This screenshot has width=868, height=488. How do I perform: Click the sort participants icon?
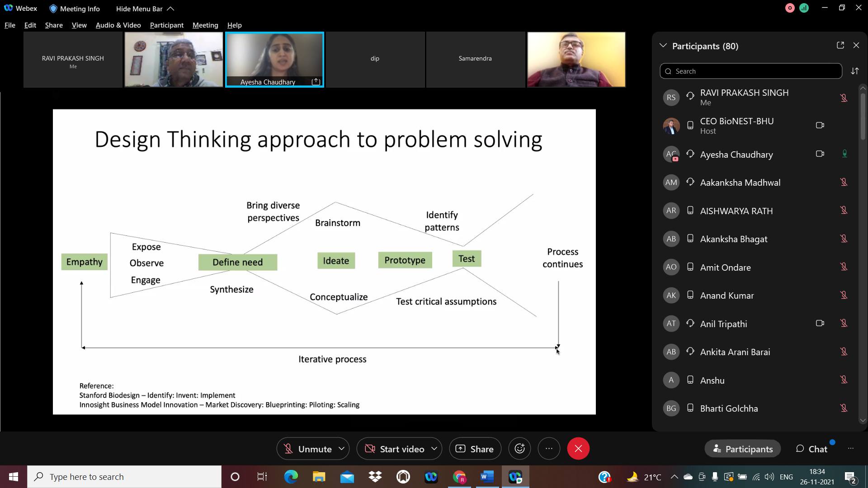pyautogui.click(x=854, y=71)
